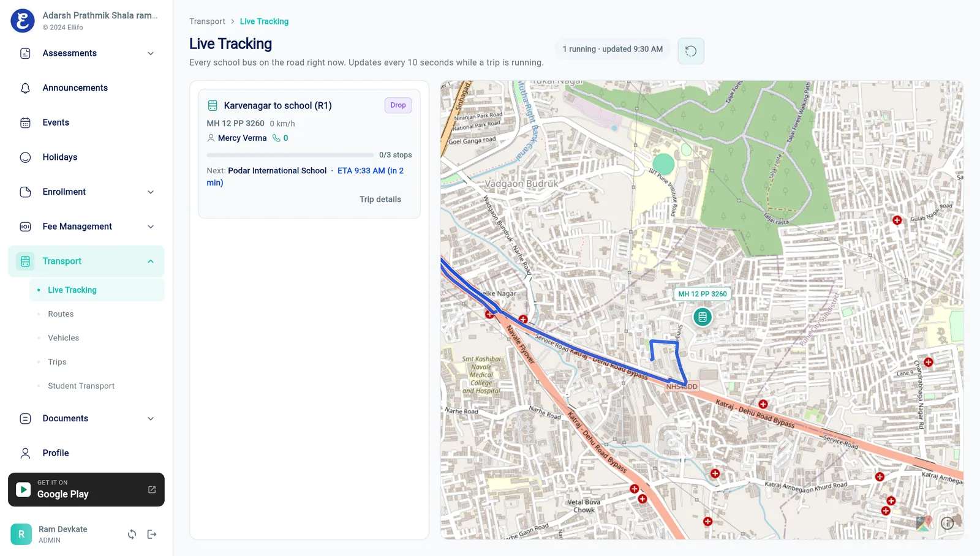The image size is (980, 556).
Task: Click the Podar International School next stop
Action: point(277,171)
